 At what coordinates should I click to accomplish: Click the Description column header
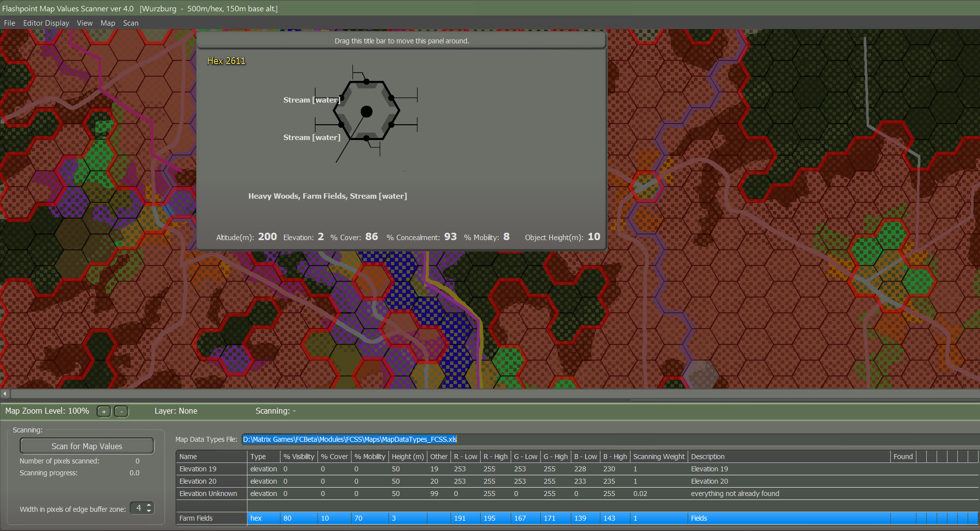(789, 457)
